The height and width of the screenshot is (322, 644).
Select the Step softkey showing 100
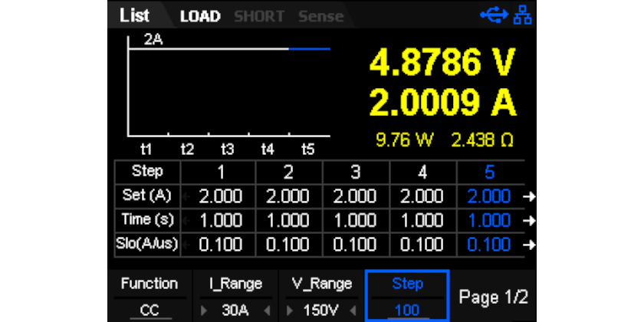[407, 297]
